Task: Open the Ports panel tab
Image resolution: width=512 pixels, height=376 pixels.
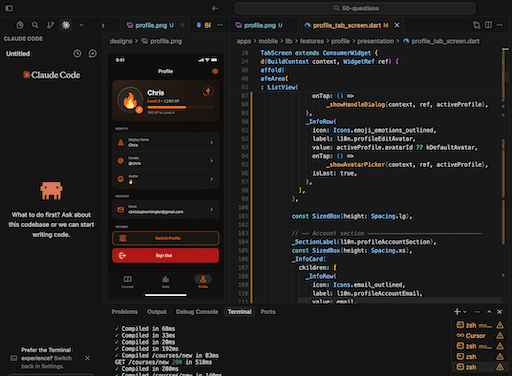Action: pos(268,312)
